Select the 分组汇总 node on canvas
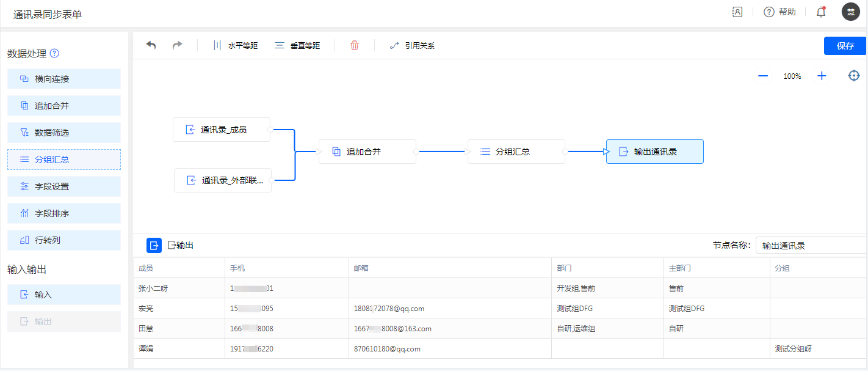Viewport: 868px width, 371px height. coord(516,152)
